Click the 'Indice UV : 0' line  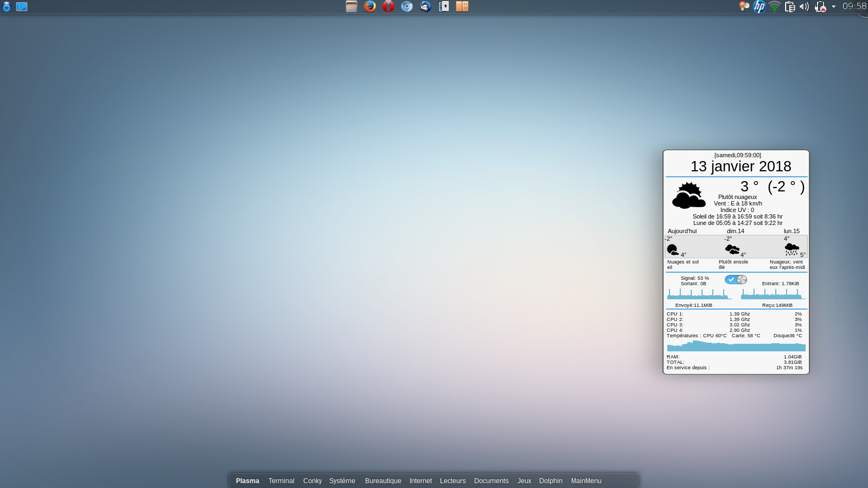coord(737,210)
